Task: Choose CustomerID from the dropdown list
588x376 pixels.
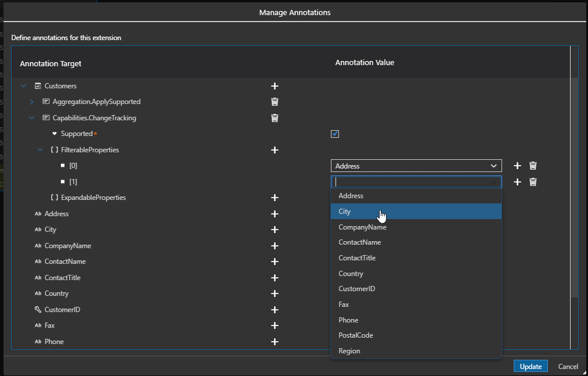Action: click(416, 289)
